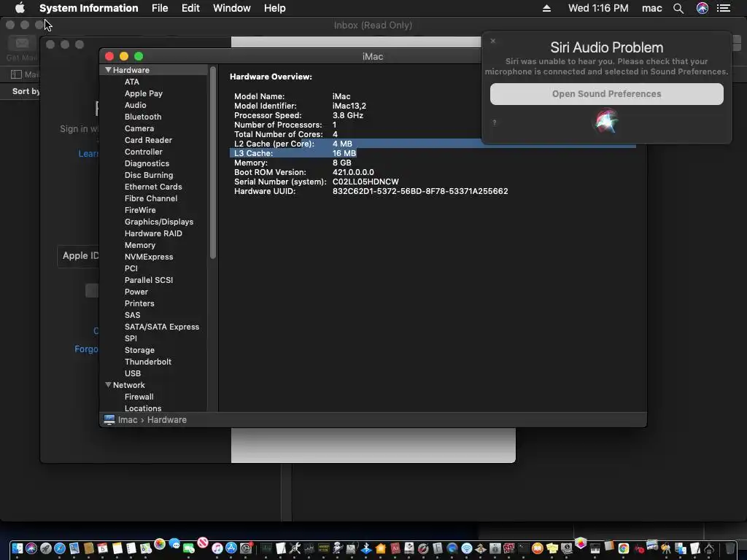Open Stickies yellow notes icon in Dock
Screen dimensions: 747x560
[552, 548]
